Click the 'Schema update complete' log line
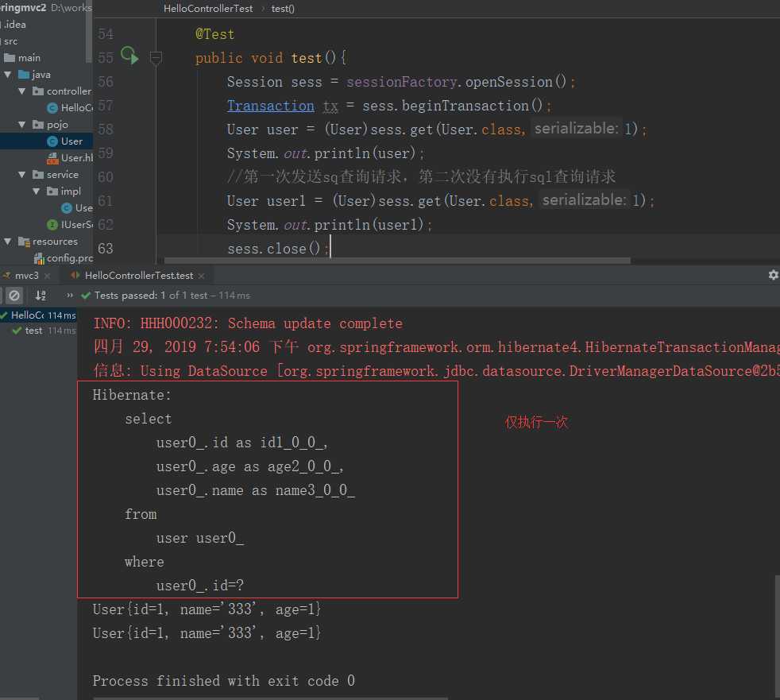This screenshot has width=780, height=700. [248, 323]
